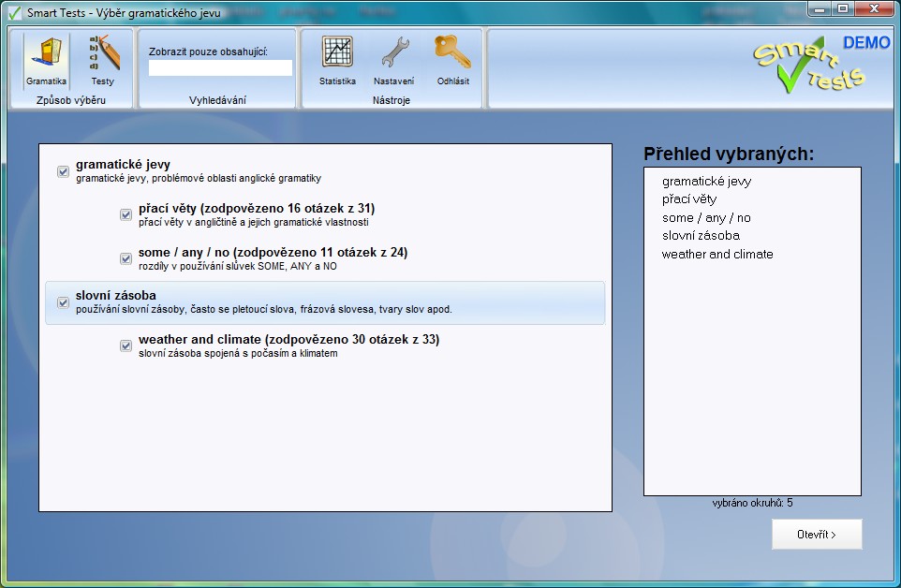Image resolution: width=901 pixels, height=588 pixels.
Task: Disable the weather and climate checkbox
Action: tap(126, 346)
